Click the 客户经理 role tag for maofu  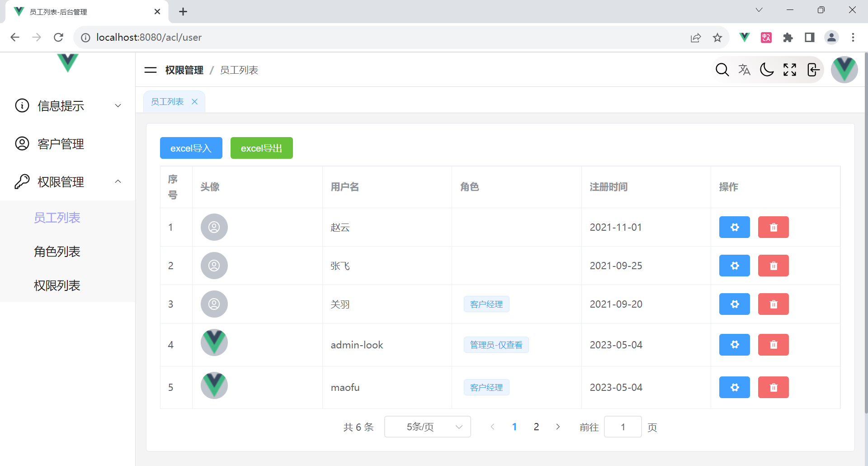pos(486,387)
